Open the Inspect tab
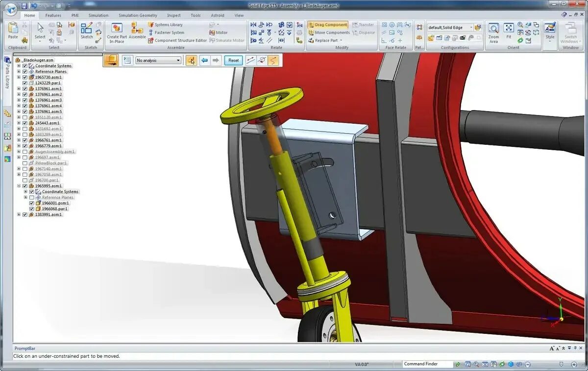Viewport: 588px width, 371px height. (x=173, y=15)
